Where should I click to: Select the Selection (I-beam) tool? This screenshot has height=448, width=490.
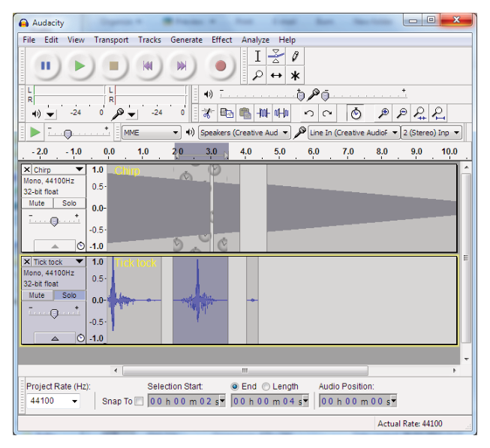click(257, 56)
